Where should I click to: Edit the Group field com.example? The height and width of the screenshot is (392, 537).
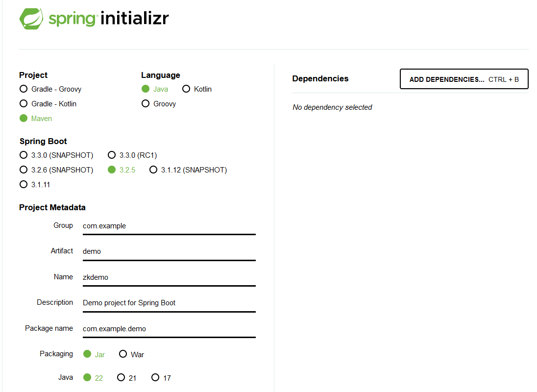(169, 226)
